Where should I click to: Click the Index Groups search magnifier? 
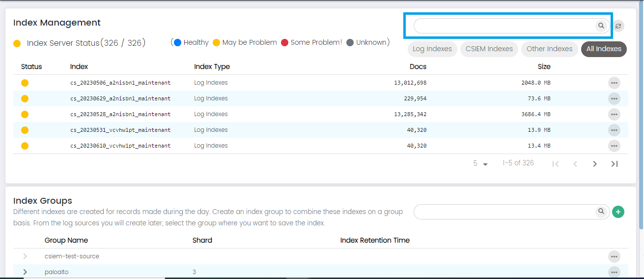(x=601, y=212)
